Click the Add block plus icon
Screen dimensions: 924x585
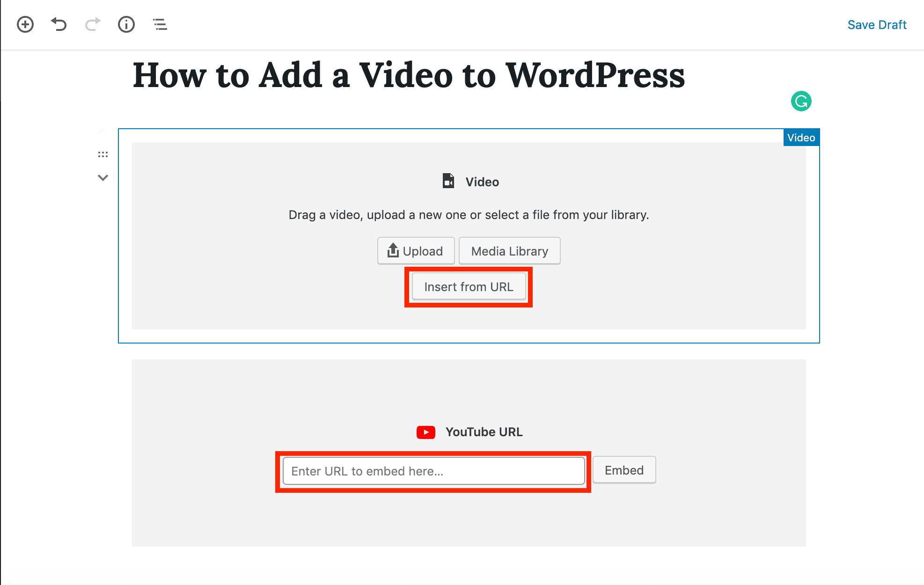click(x=25, y=24)
